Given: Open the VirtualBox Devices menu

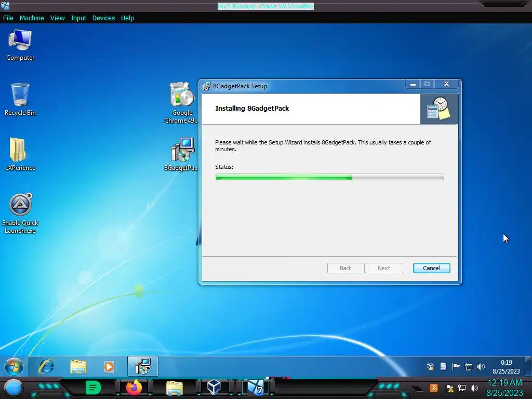Looking at the screenshot, I should pyautogui.click(x=103, y=18).
